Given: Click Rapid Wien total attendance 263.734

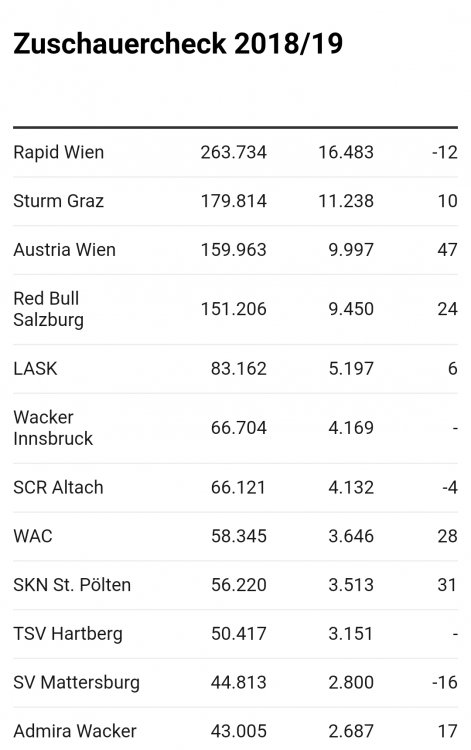Looking at the screenshot, I should [x=233, y=152].
